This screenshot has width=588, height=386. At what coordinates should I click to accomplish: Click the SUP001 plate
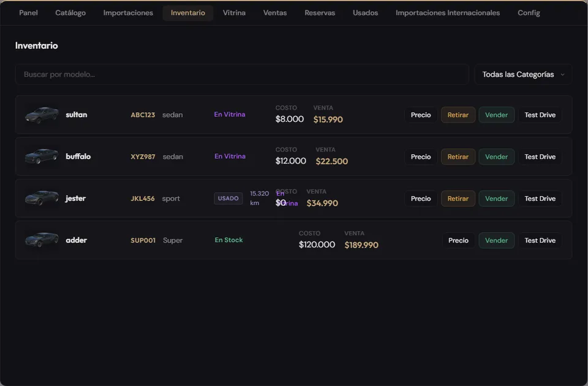[x=143, y=240]
